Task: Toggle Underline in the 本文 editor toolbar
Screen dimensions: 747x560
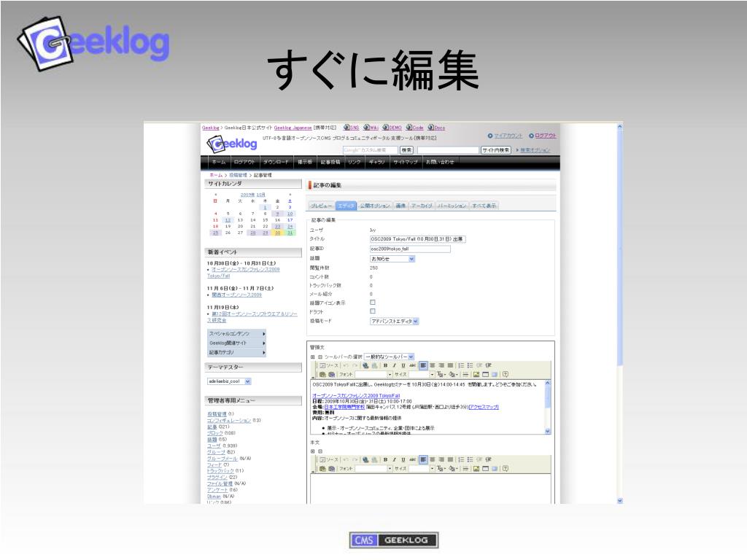Action: pos(403,459)
